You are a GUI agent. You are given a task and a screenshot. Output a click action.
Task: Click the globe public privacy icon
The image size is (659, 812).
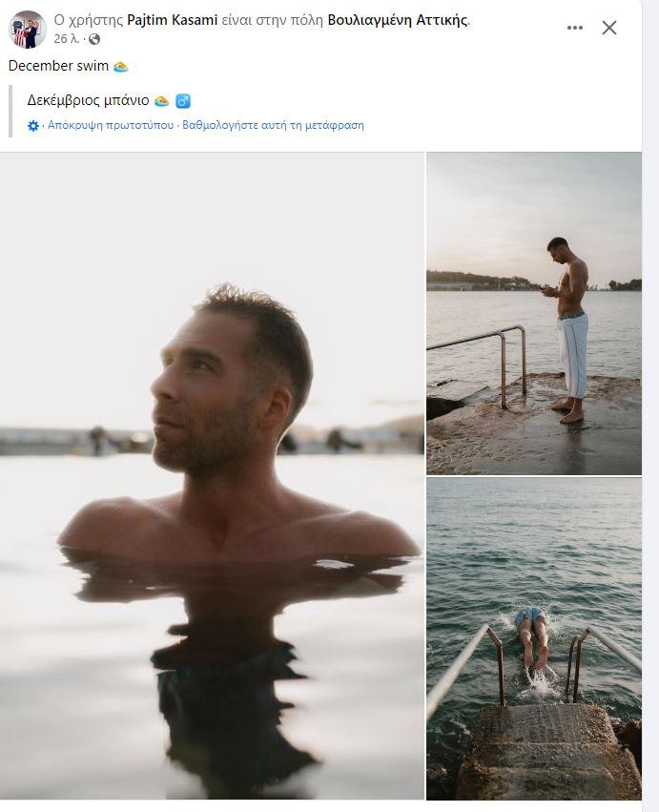pos(94,39)
